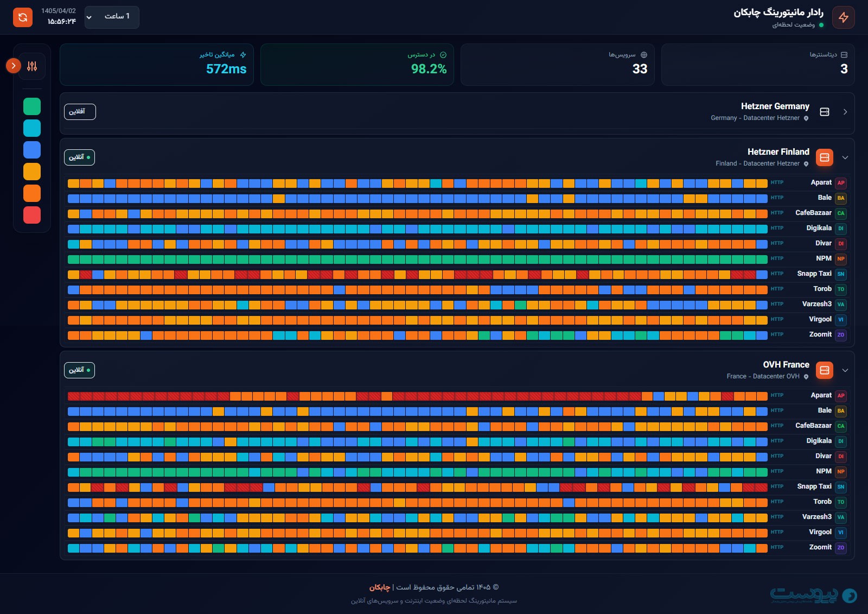The width and height of the screenshot is (868, 614).
Task: Pick the yellow status color swatch
Action: pyautogui.click(x=32, y=172)
